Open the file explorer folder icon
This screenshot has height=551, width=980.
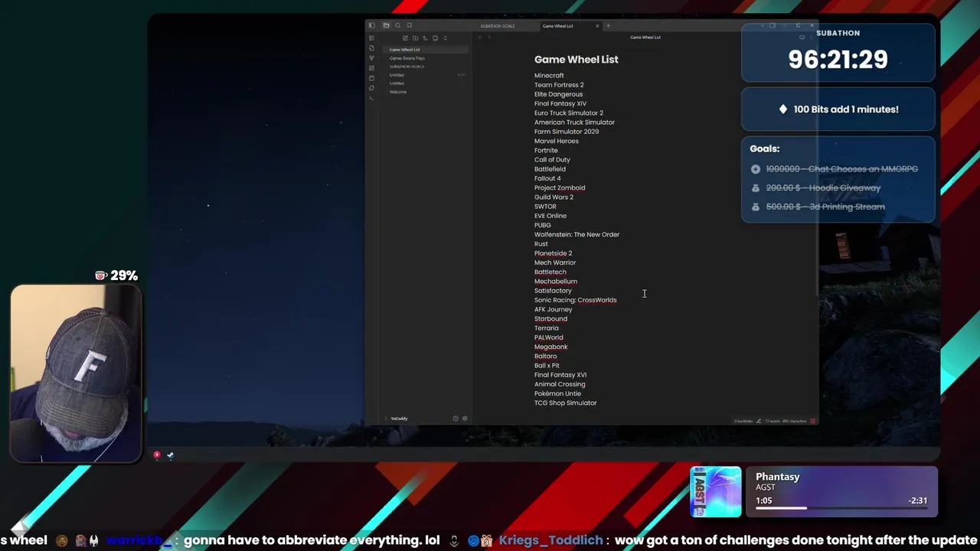click(386, 25)
